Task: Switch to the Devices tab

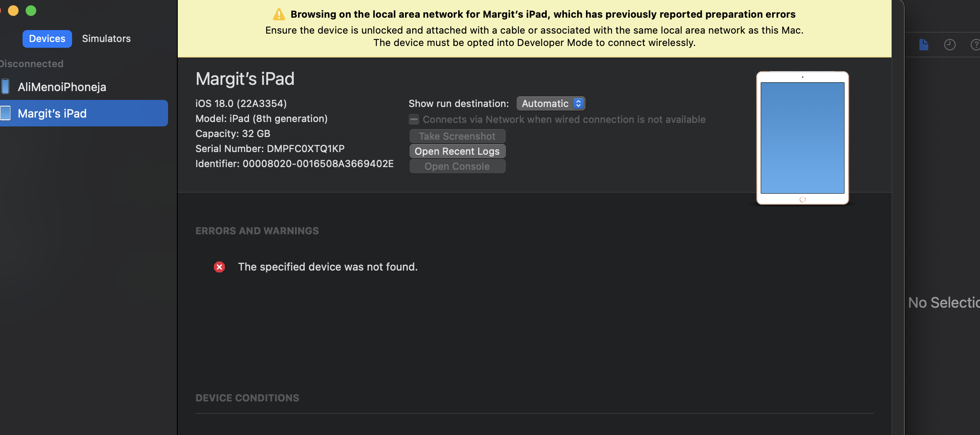Action: [47, 38]
